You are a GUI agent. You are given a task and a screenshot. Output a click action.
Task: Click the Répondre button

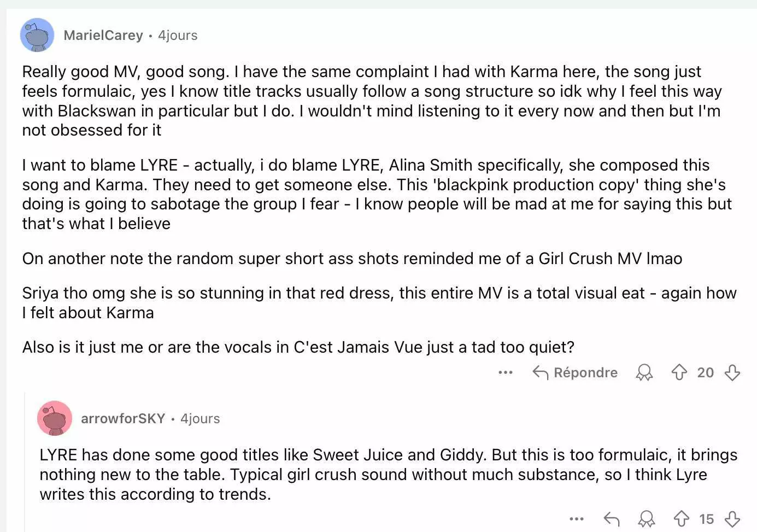click(575, 372)
